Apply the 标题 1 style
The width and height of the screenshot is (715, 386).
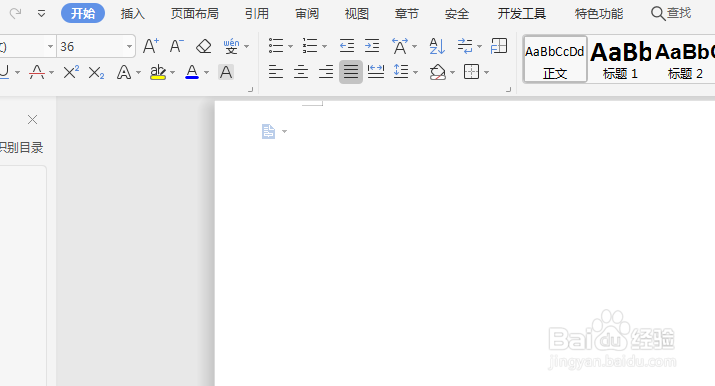[x=620, y=59]
